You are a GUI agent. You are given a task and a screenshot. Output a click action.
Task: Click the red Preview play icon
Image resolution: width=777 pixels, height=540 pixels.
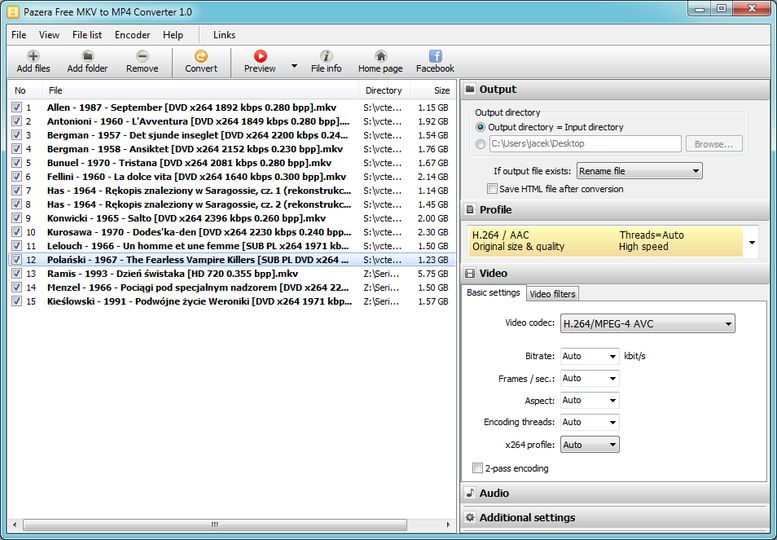(260, 55)
